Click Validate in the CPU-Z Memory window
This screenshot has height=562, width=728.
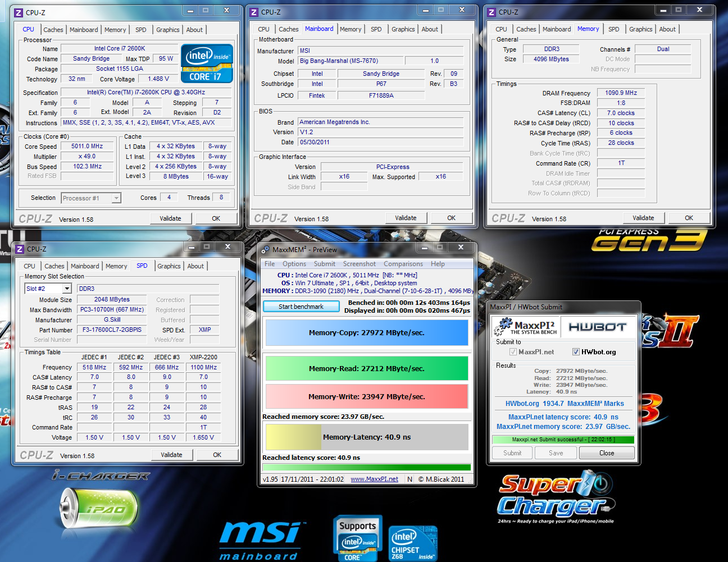[x=643, y=218]
